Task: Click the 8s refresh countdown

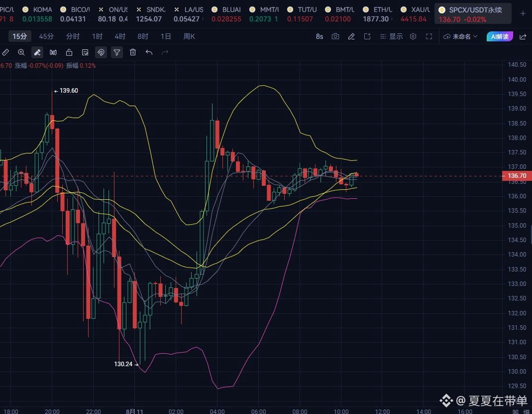Action: 319,36
